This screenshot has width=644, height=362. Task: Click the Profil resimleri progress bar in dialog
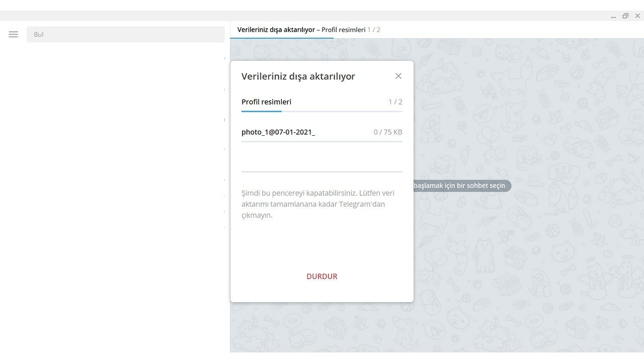pyautogui.click(x=321, y=111)
